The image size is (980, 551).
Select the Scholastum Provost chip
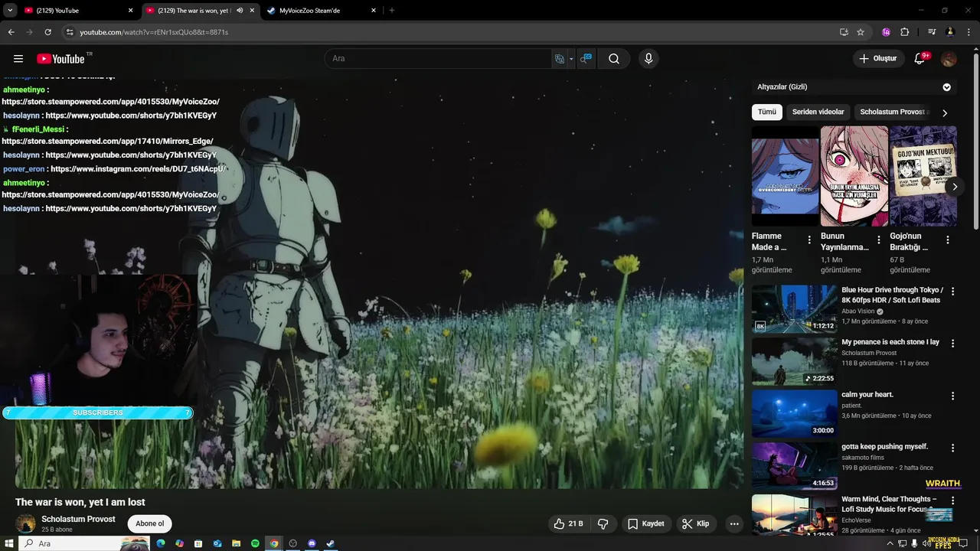pyautogui.click(x=893, y=112)
